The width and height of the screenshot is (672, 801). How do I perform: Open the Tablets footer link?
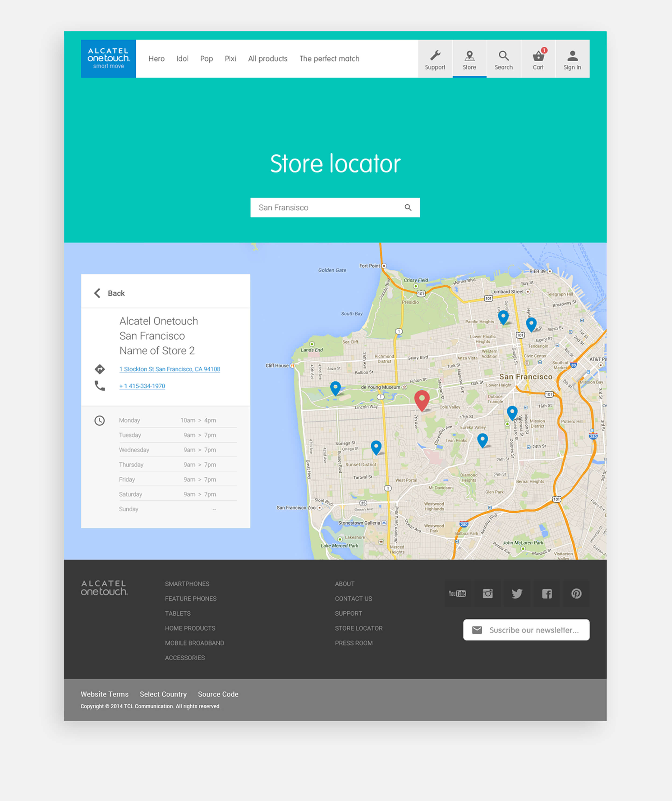coord(177,613)
